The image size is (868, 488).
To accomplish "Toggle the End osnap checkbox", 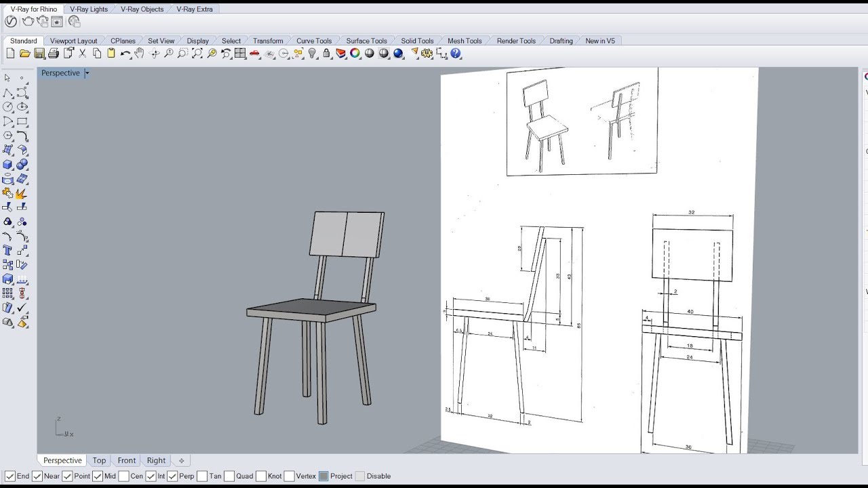I will coord(10,476).
